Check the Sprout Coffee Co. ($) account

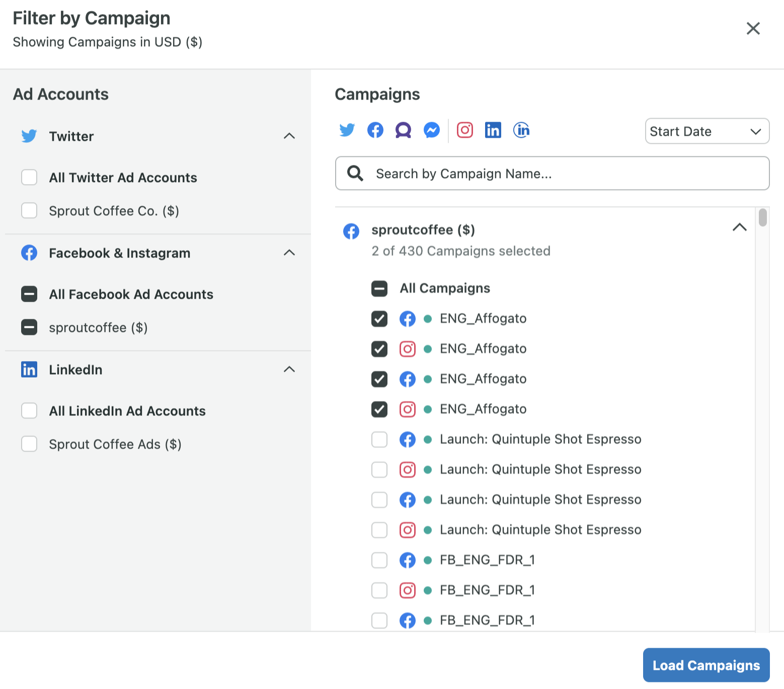point(29,211)
